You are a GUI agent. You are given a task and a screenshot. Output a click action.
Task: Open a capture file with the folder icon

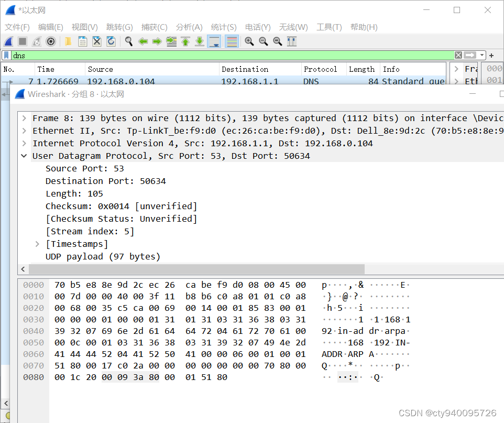68,41
